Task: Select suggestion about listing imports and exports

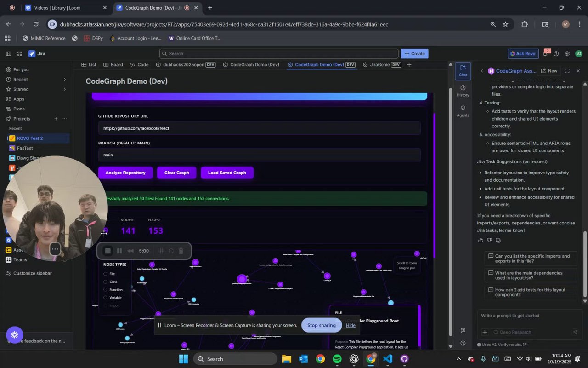Action: click(531, 259)
